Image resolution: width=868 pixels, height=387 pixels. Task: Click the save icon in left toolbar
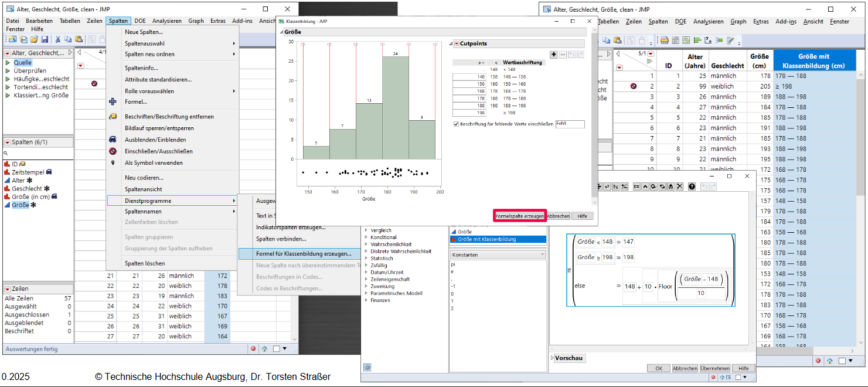tap(45, 39)
